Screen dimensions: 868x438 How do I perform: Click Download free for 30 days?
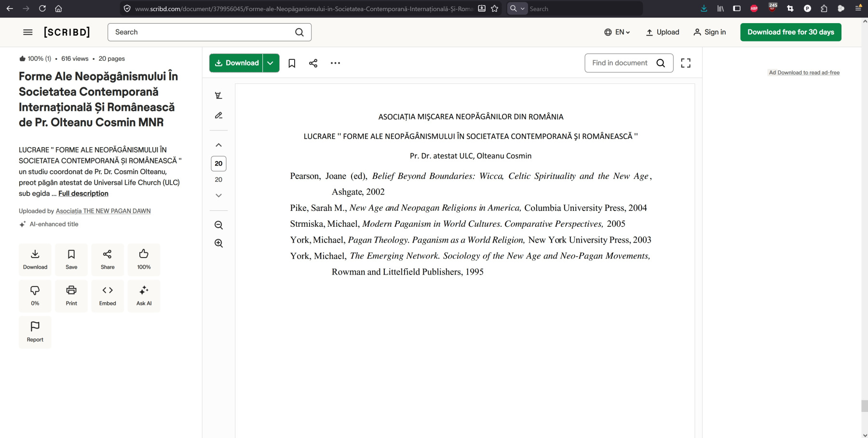790,32
